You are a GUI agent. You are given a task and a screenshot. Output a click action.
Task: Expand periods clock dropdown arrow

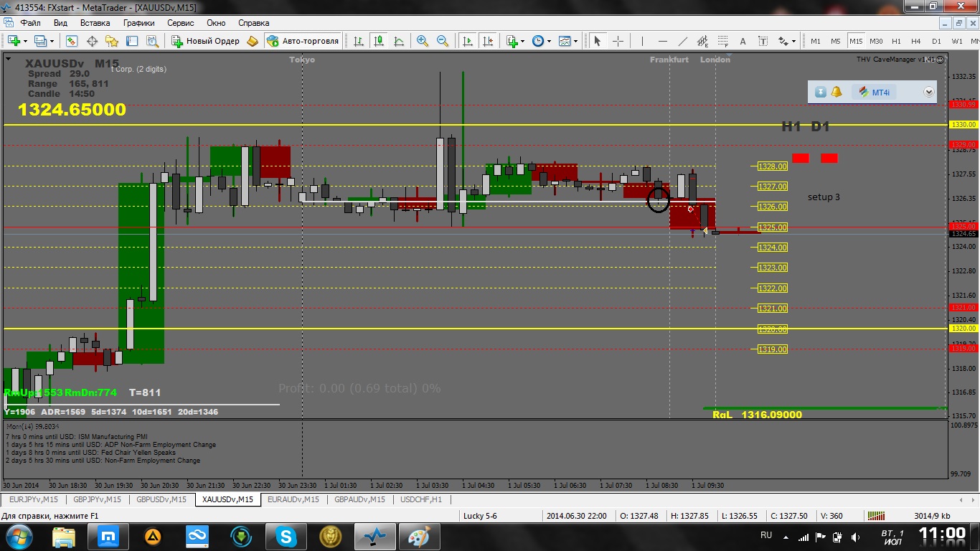(549, 41)
